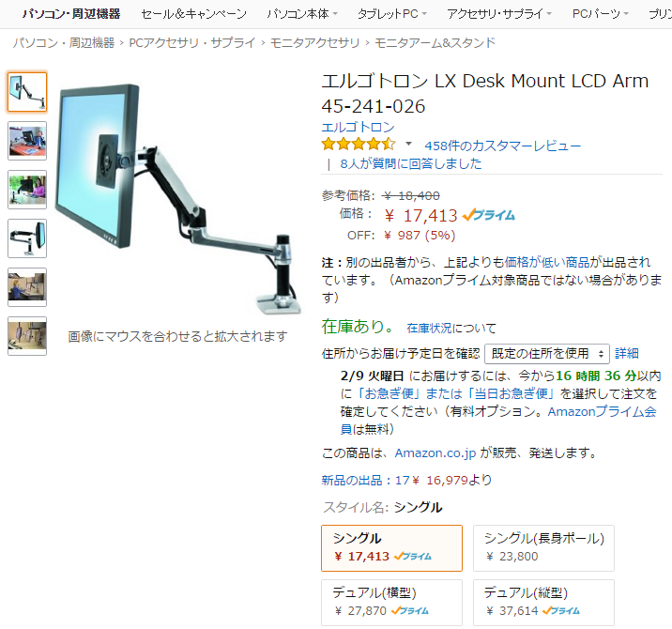Viewport: 672px width, 629px height.
Task: Expand the rating breakdown arrow beside stars
Action: [408, 144]
